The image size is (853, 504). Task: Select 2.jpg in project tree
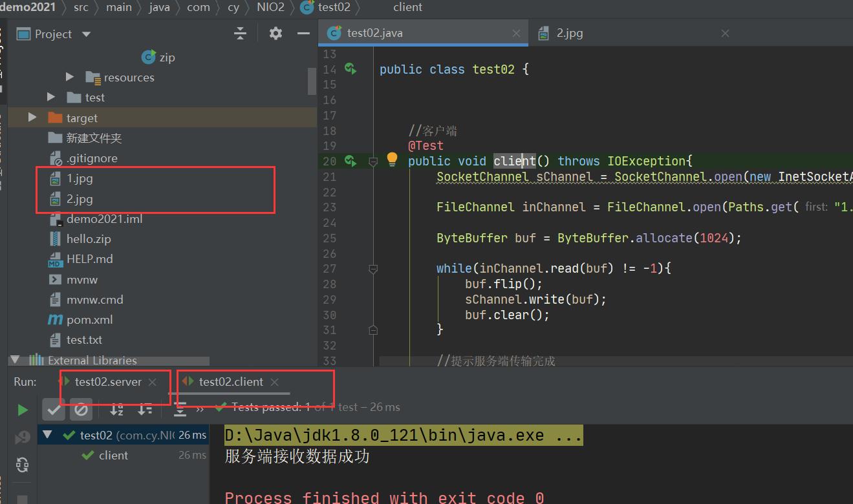coord(71,199)
